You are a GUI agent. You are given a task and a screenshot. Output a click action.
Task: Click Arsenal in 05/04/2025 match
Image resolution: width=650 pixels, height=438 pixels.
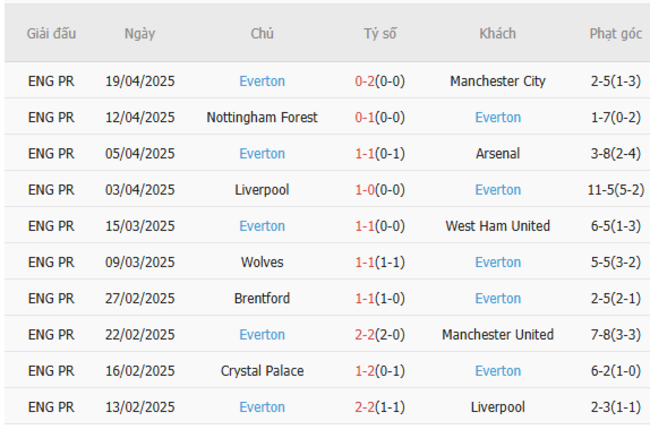click(497, 153)
